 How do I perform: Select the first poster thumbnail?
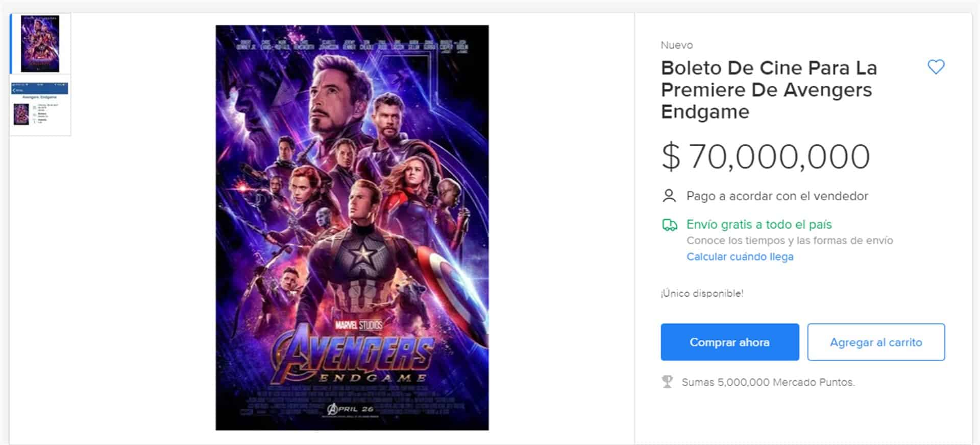[x=40, y=43]
